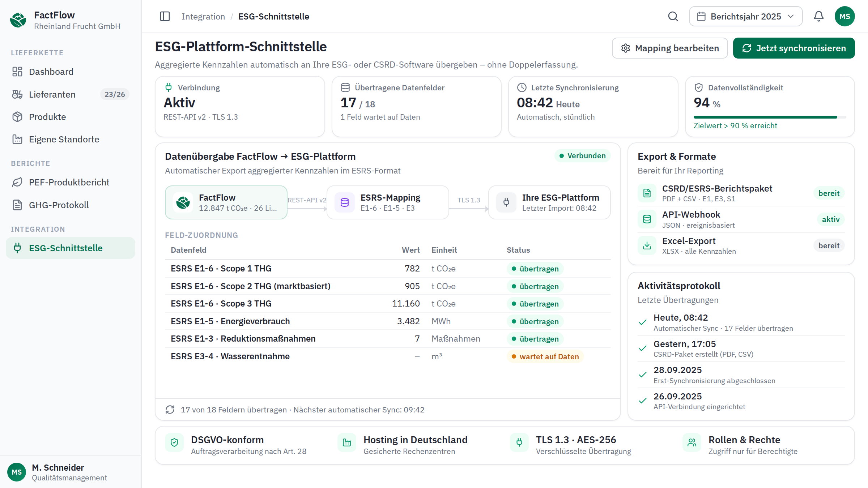Open search with magnifier icon
868x488 pixels.
coord(673,16)
